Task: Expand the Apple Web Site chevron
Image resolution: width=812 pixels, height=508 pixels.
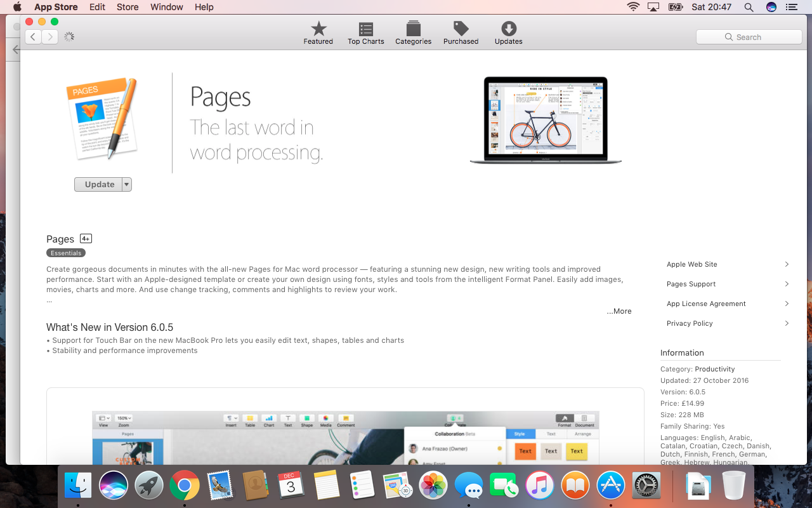Action: pyautogui.click(x=787, y=264)
